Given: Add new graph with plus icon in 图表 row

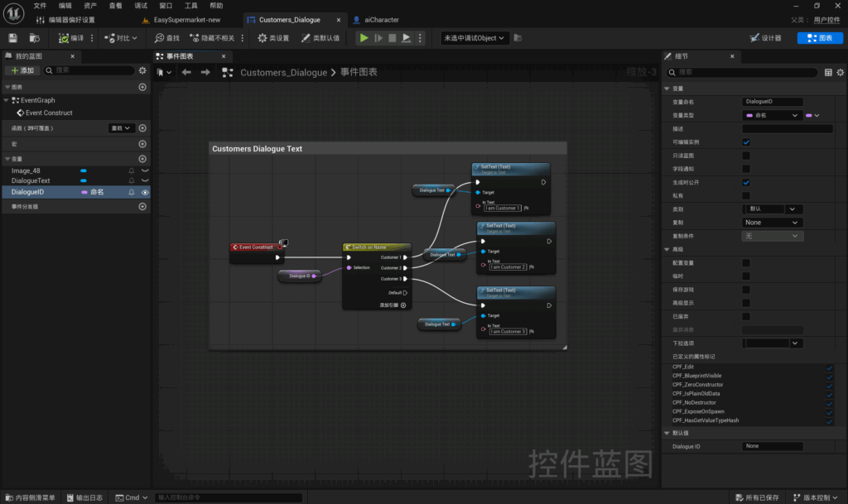Looking at the screenshot, I should point(142,87).
